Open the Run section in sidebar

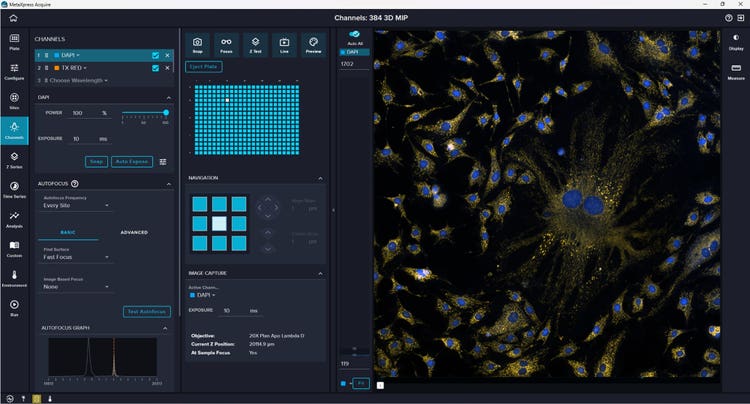point(14,308)
